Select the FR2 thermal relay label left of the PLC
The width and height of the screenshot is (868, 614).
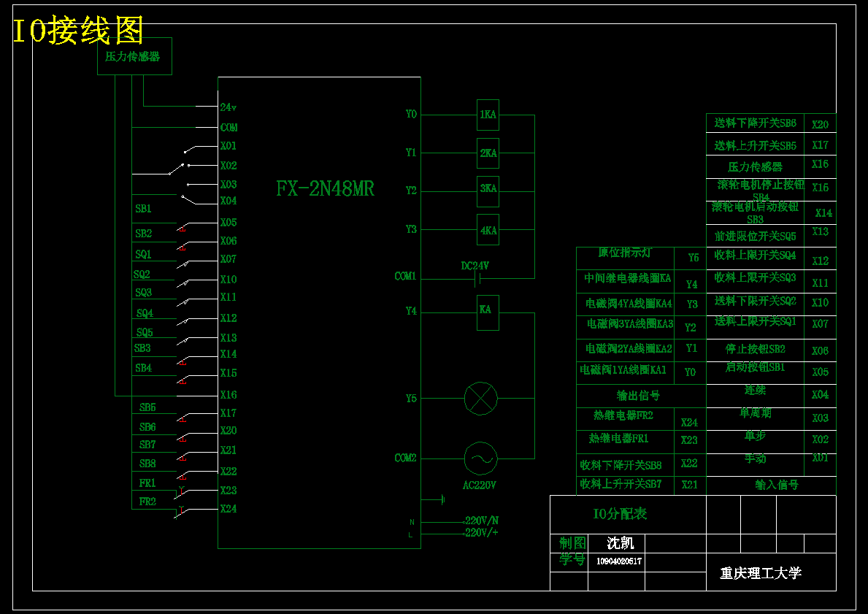pos(147,502)
